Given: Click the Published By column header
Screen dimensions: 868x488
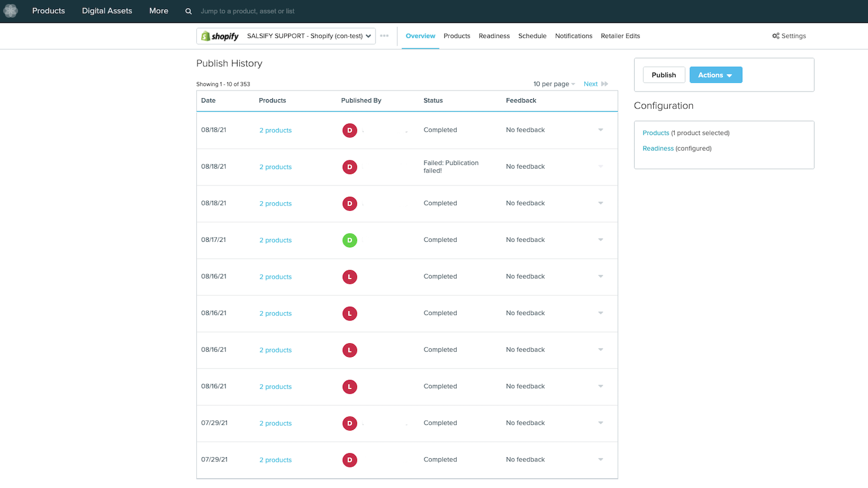Looking at the screenshot, I should pos(361,100).
